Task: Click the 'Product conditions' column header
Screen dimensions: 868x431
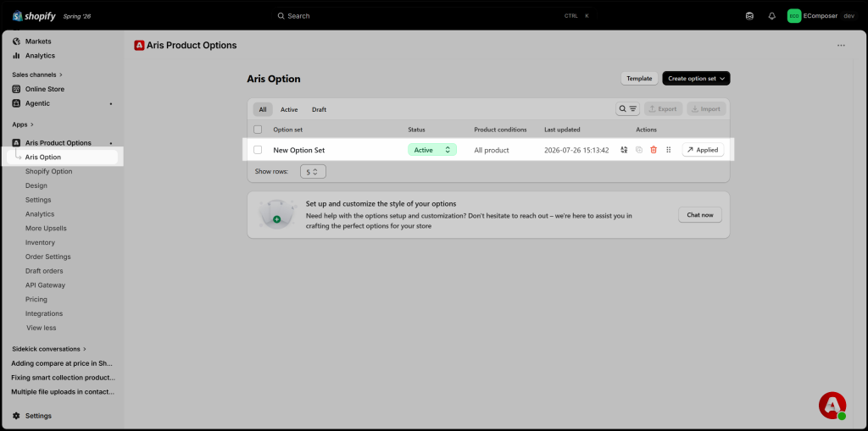Action: [x=500, y=130]
